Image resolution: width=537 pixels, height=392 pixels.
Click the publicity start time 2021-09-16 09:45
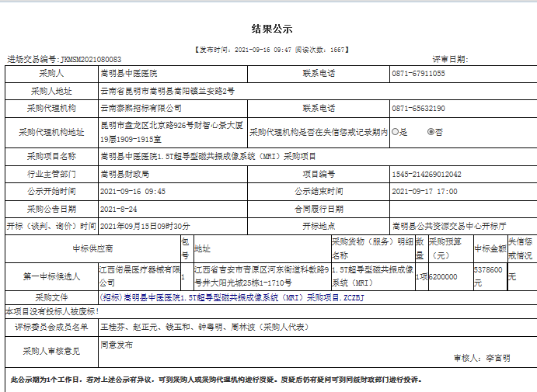(x=132, y=191)
